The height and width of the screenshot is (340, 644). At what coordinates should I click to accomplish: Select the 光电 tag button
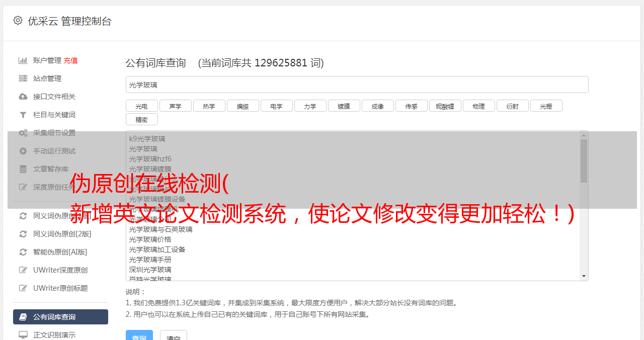point(141,106)
